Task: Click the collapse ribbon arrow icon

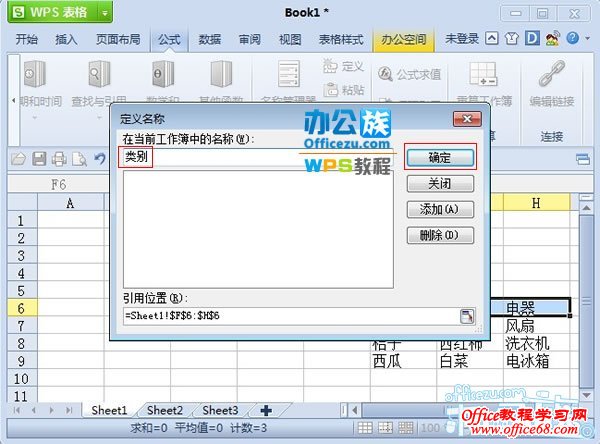Action: tap(492, 39)
